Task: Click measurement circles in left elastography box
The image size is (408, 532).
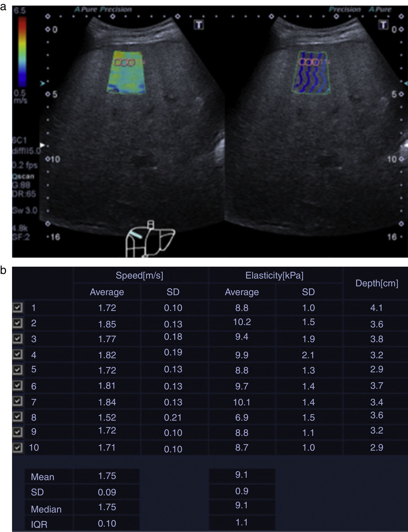Action: 124,62
